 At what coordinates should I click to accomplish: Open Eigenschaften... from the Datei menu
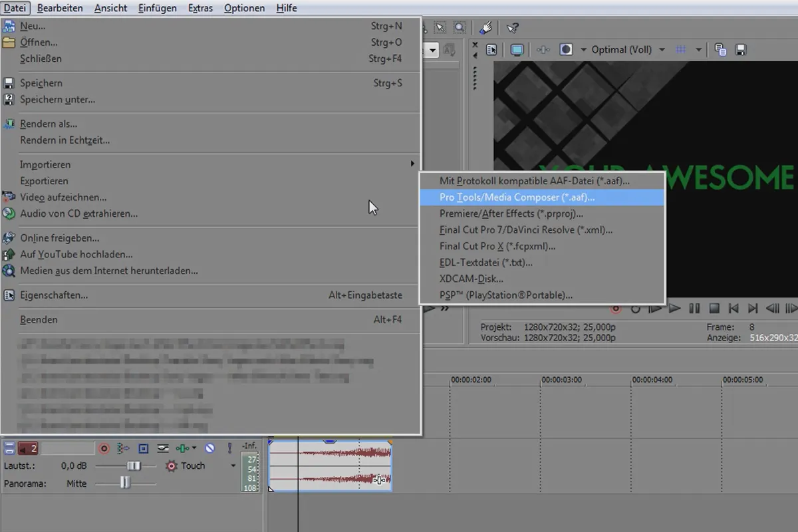coord(211,295)
